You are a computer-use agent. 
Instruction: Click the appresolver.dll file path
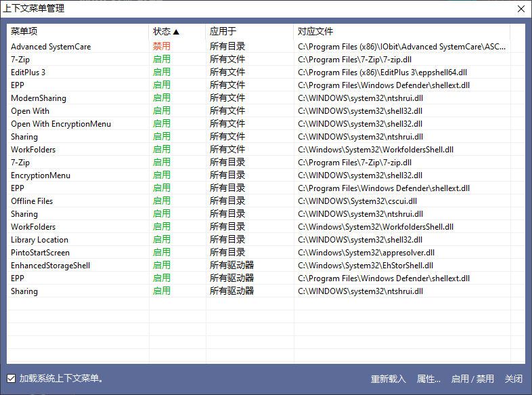click(366, 253)
